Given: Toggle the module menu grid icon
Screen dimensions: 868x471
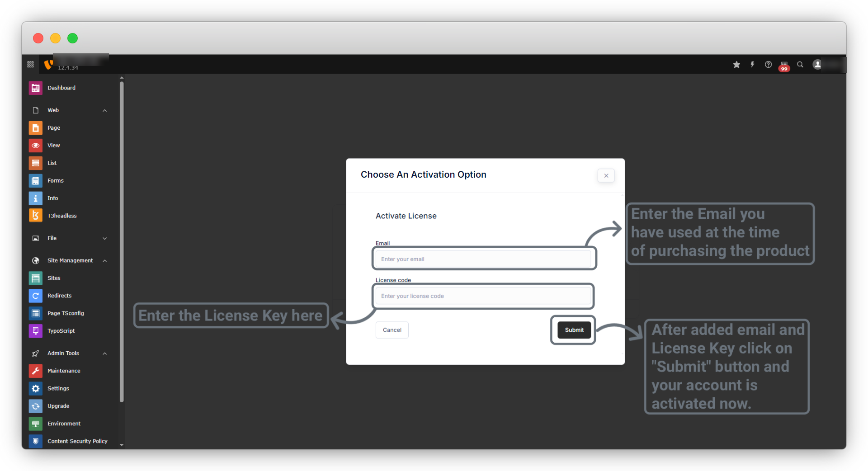Looking at the screenshot, I should 31,65.
